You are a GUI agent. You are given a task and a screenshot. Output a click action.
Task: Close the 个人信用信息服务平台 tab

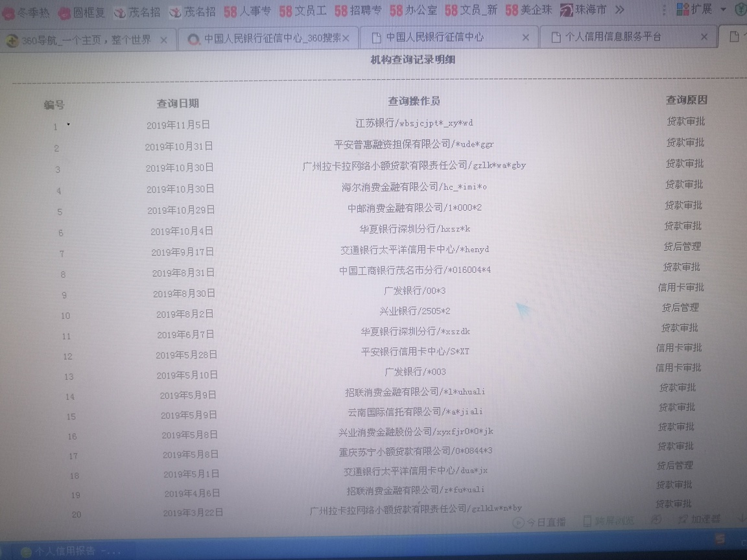pyautogui.click(x=704, y=37)
